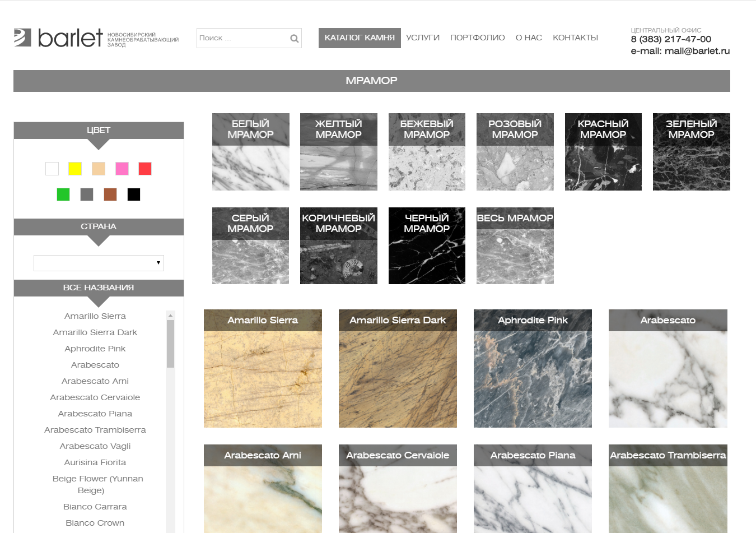Click Arabescato Arni in names list
Viewport: 756px width, 533px height.
[x=95, y=381]
